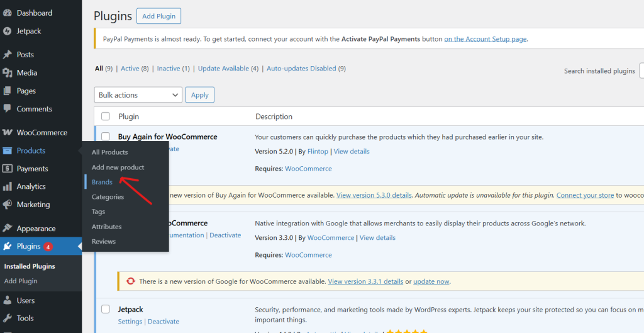Open View version 5.3.0 details link

pyautogui.click(x=374, y=195)
